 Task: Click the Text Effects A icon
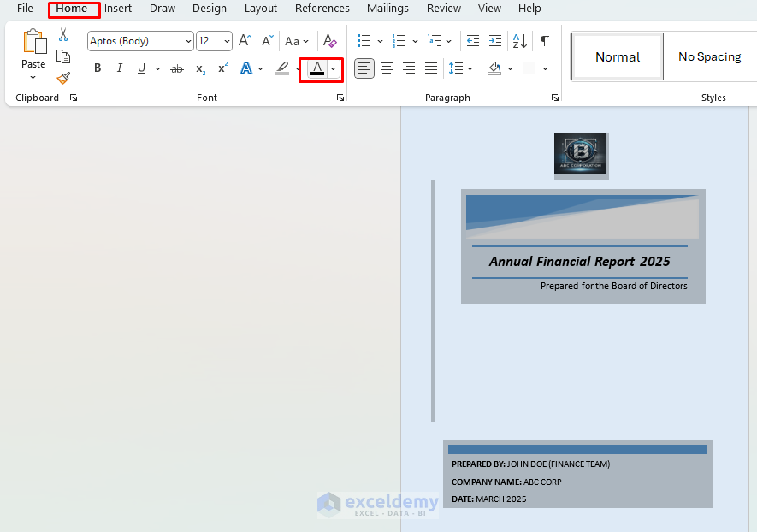pyautogui.click(x=246, y=68)
